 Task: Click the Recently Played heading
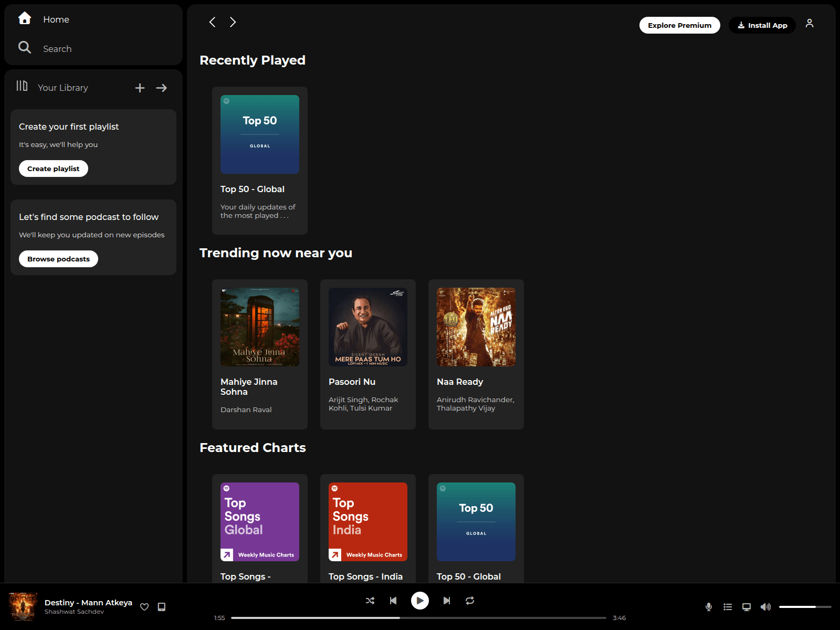click(x=253, y=60)
